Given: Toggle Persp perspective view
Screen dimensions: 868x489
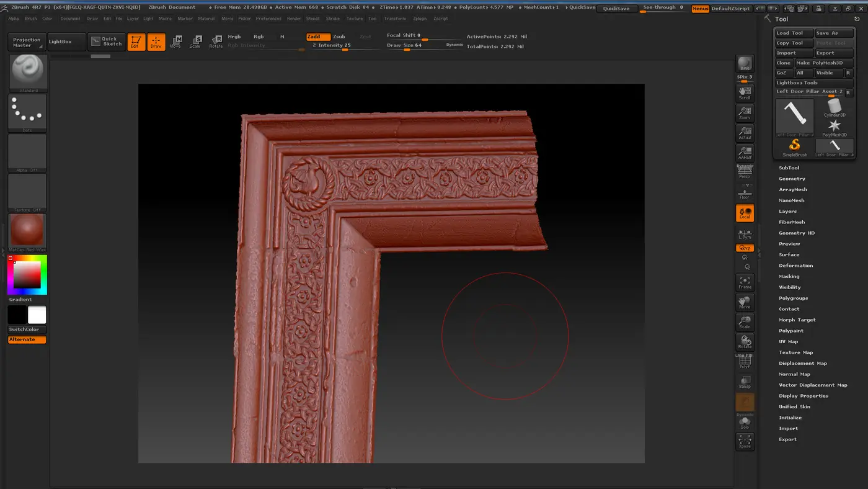Looking at the screenshot, I should point(745,173).
